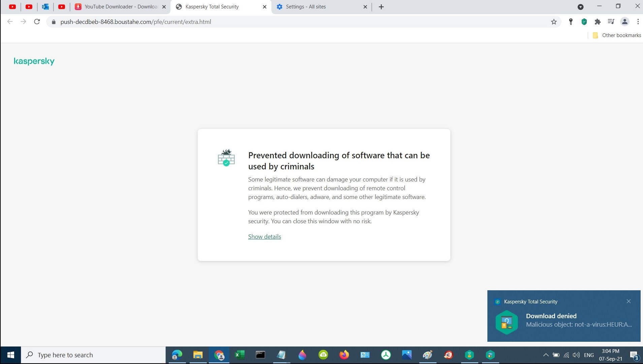Open the red CCleaner taskbar icon
Viewport: 643px width, 364px height.
448,355
